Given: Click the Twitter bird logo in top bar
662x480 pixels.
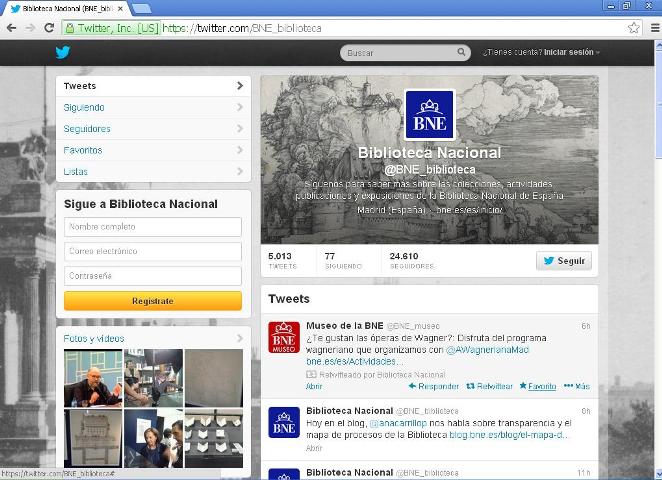Looking at the screenshot, I should coord(62,52).
